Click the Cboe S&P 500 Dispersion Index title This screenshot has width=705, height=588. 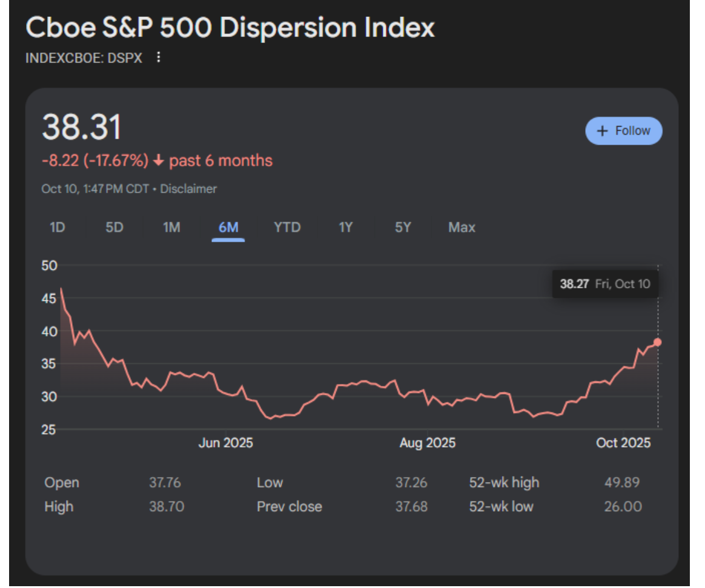click(230, 28)
